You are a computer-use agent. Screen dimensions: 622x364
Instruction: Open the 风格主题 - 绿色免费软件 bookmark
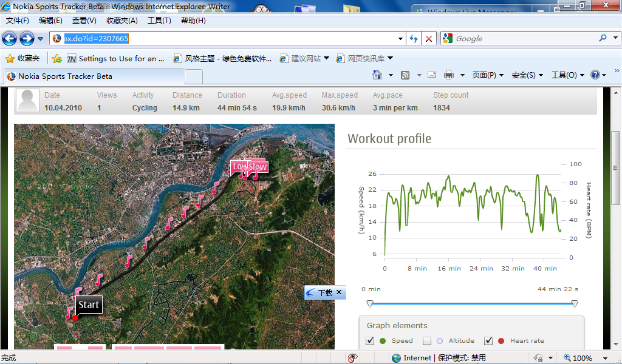click(x=222, y=59)
